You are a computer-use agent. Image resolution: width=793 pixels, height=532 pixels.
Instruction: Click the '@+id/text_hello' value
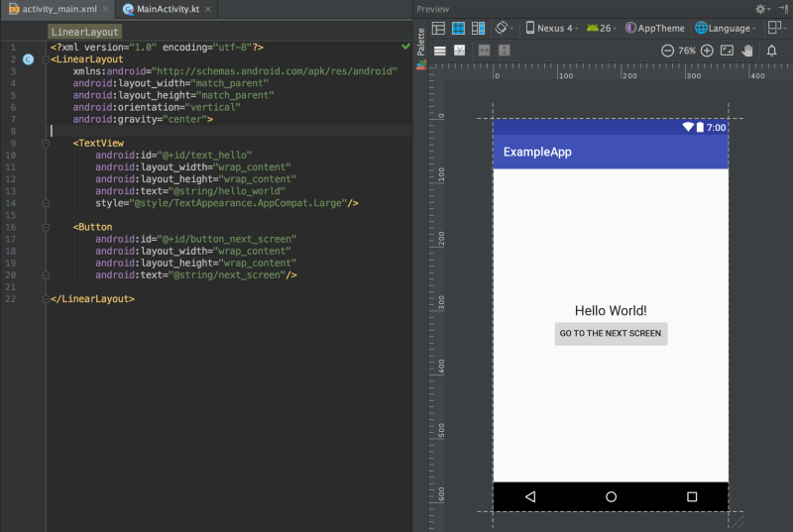tap(204, 156)
